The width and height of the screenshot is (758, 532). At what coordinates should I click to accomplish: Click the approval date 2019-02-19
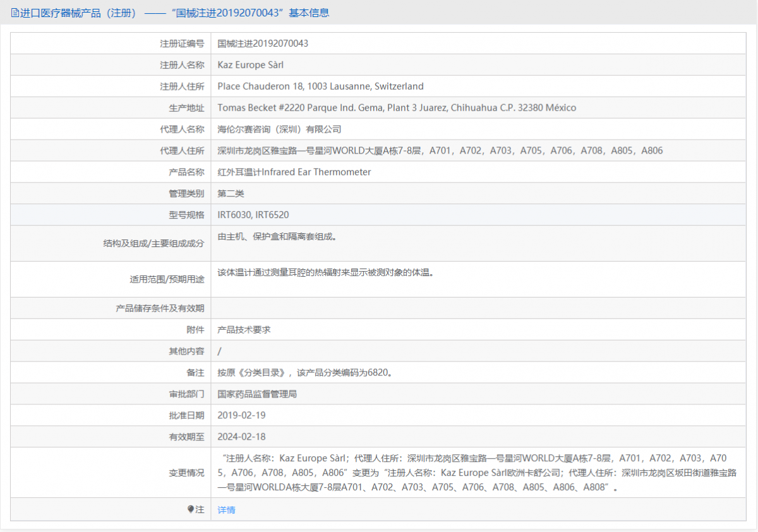click(x=241, y=416)
